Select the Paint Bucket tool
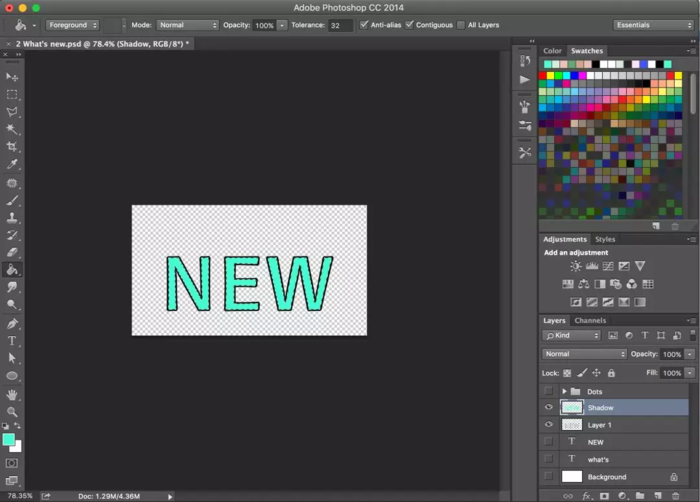 point(12,270)
